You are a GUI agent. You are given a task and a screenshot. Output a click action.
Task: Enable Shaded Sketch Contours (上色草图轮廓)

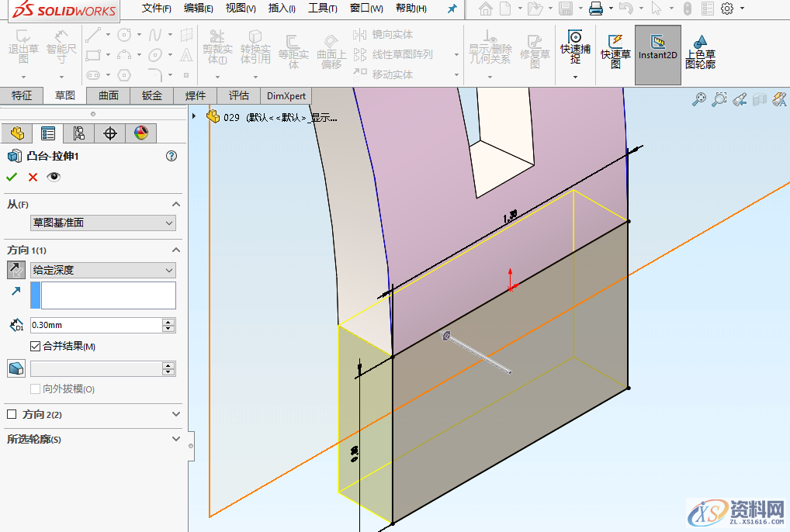click(x=701, y=48)
